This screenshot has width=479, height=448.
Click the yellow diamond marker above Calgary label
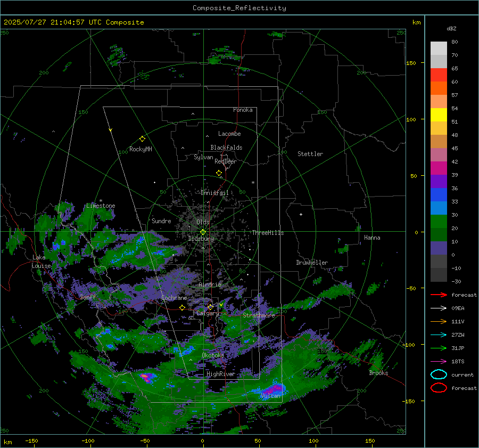[210, 307]
